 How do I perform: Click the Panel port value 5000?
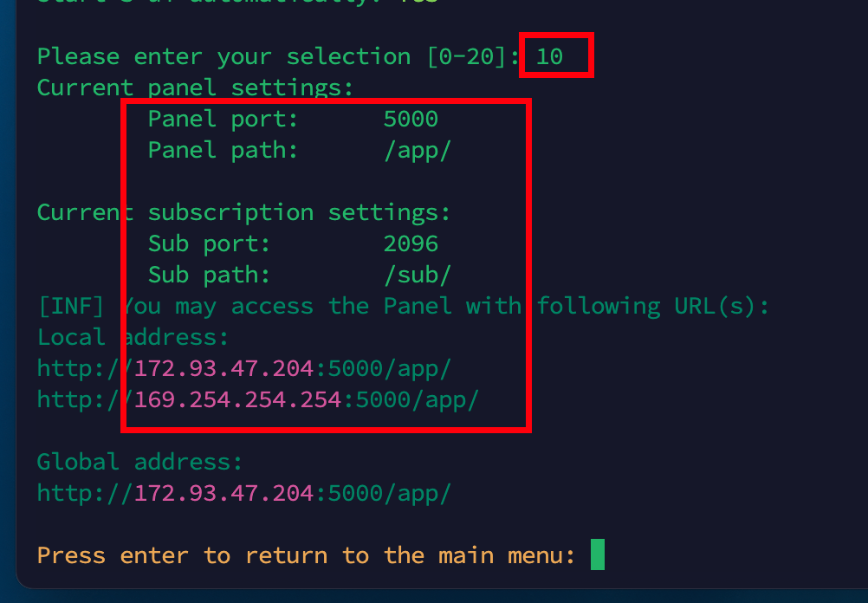pyautogui.click(x=411, y=120)
